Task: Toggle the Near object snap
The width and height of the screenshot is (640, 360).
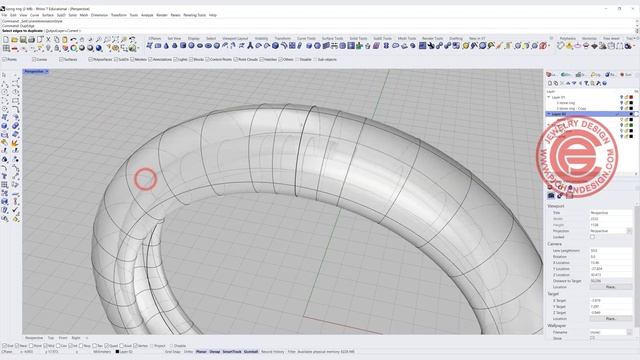Action: 17,346
